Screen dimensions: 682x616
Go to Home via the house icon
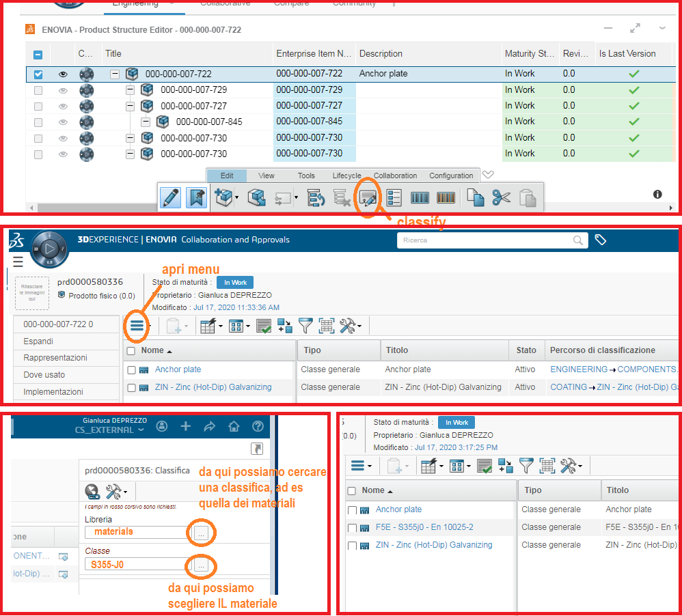[234, 426]
